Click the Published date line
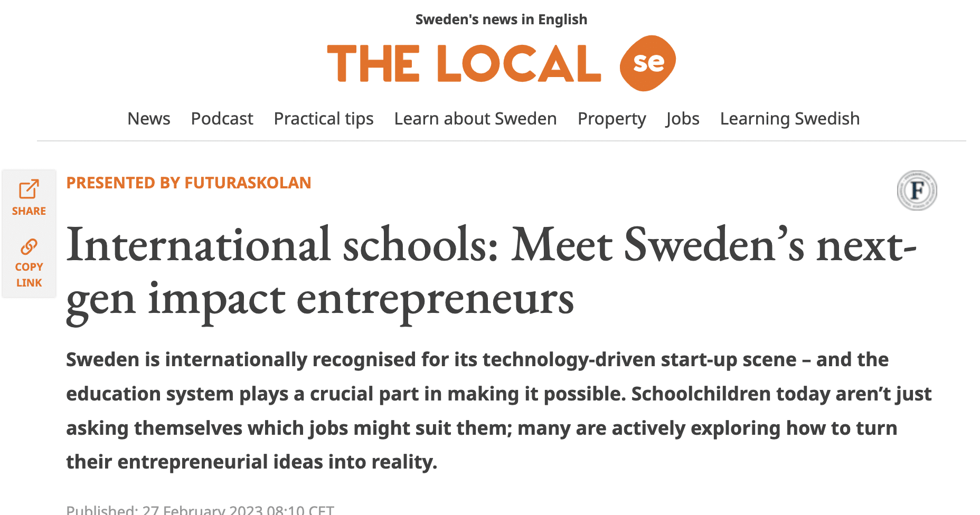Image resolution: width=980 pixels, height=515 pixels. pos(200,510)
